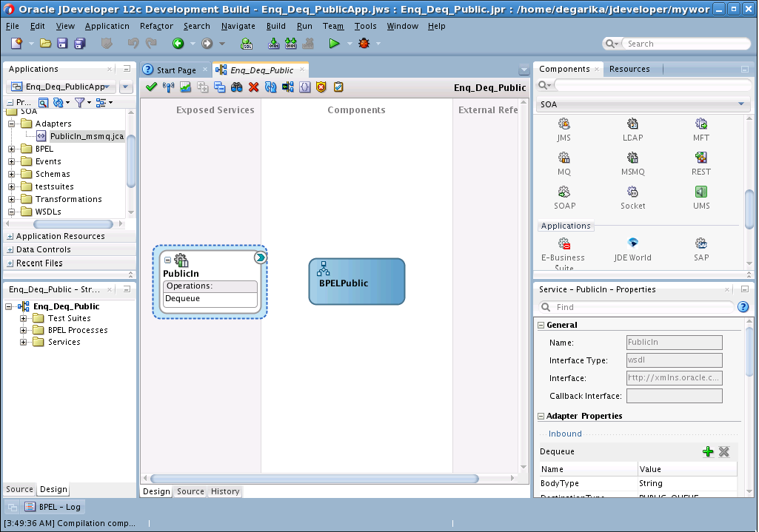759x532 pixels.
Task: Expand the BPEL folder in Applications tree
Action: click(x=12, y=149)
